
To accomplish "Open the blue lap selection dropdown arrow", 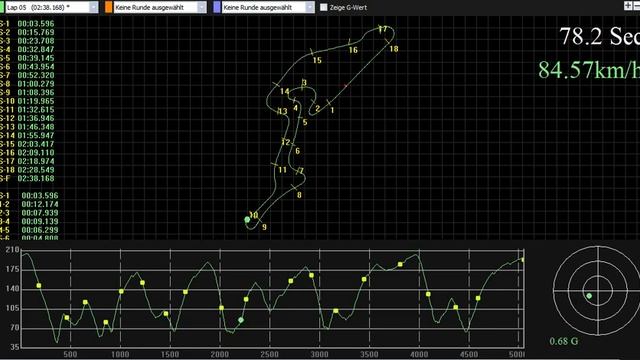I will coord(310,7).
